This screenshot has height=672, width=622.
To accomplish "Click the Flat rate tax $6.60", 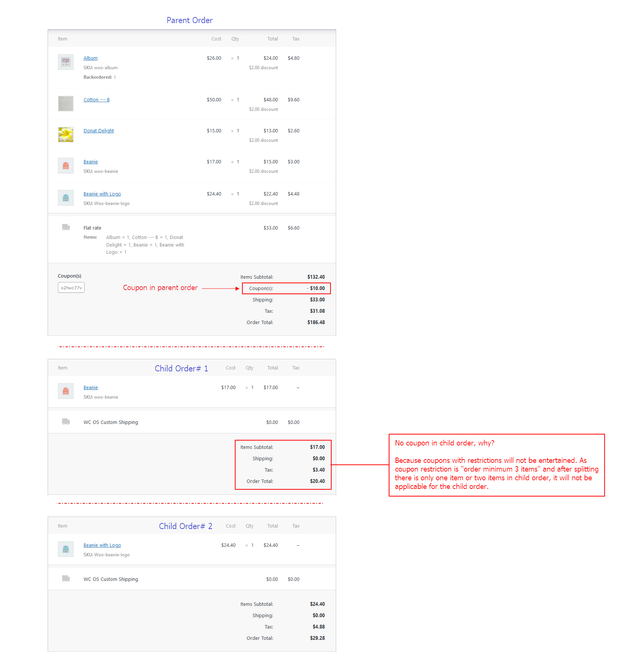I will [x=293, y=228].
